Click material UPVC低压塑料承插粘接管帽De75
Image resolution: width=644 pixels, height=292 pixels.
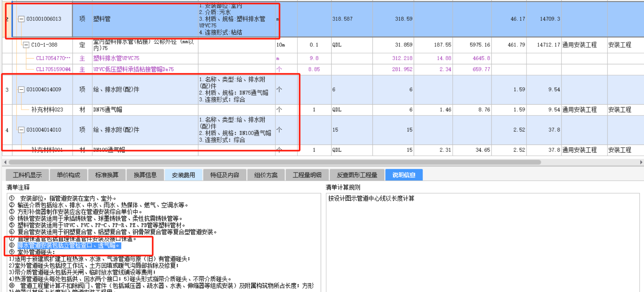134,69
